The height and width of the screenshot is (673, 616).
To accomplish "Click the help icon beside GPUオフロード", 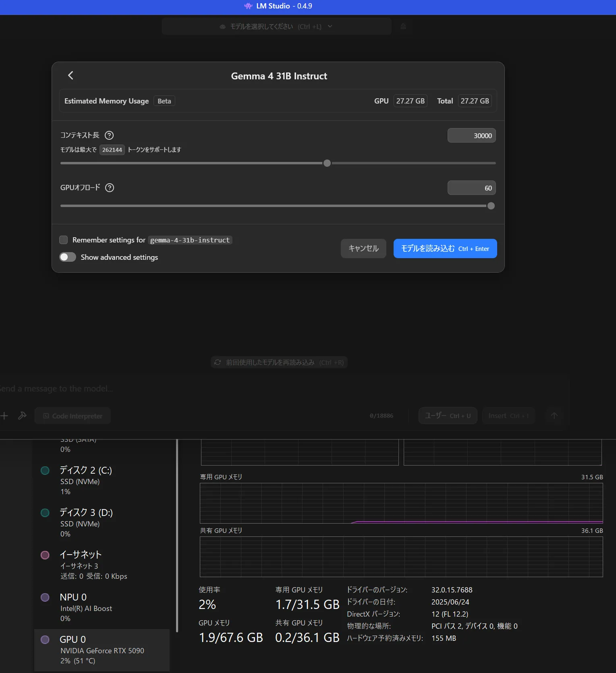I will (110, 188).
